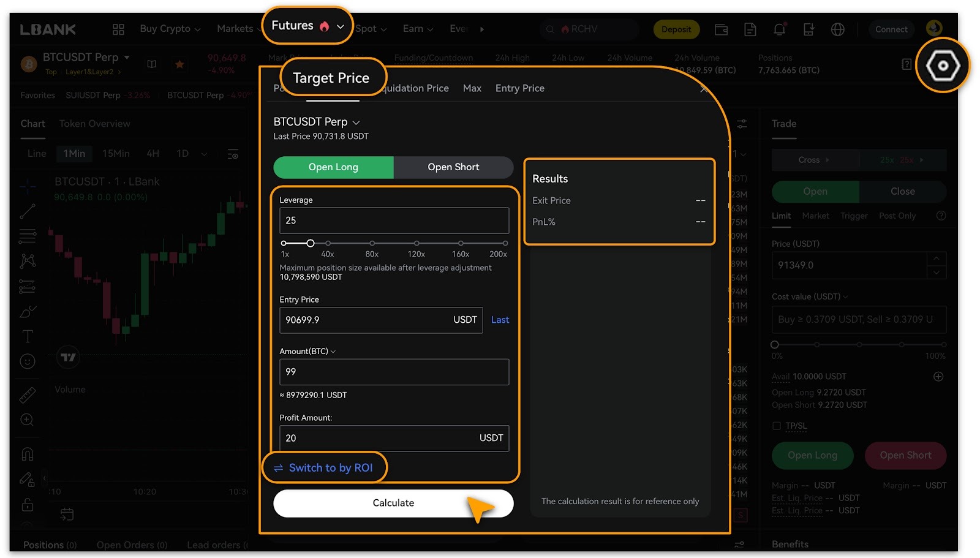Open Cost value (USDT) unit dropdown
Viewport: 980px width, 558px height.
pyautogui.click(x=810, y=296)
